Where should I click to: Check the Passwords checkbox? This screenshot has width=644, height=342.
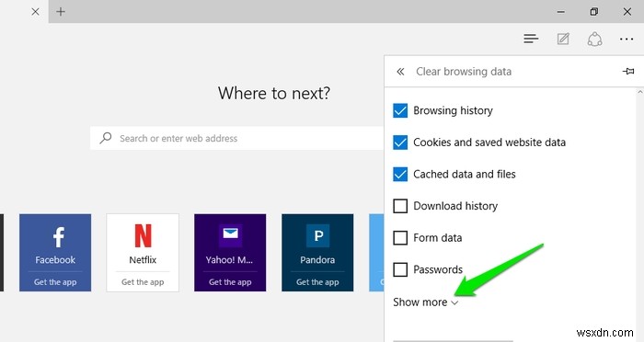click(x=400, y=269)
